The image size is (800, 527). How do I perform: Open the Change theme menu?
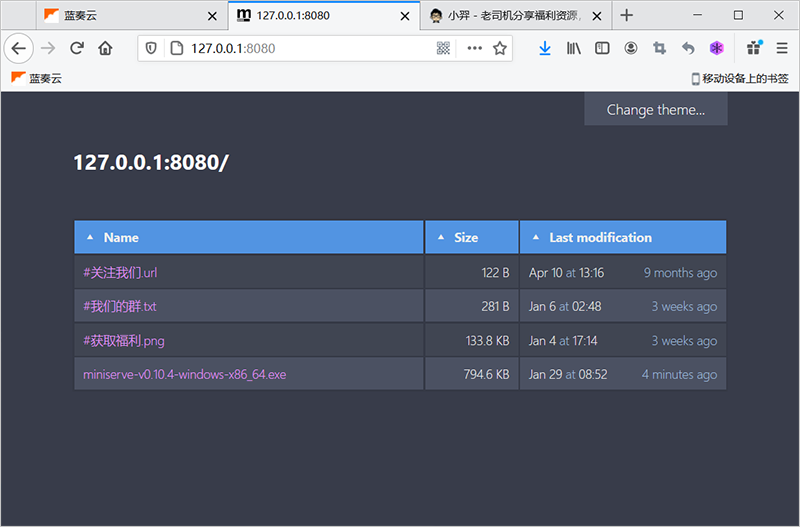656,110
